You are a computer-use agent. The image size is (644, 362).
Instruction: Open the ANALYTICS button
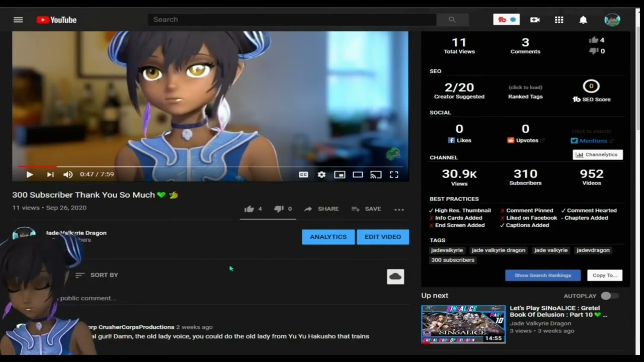(x=329, y=237)
